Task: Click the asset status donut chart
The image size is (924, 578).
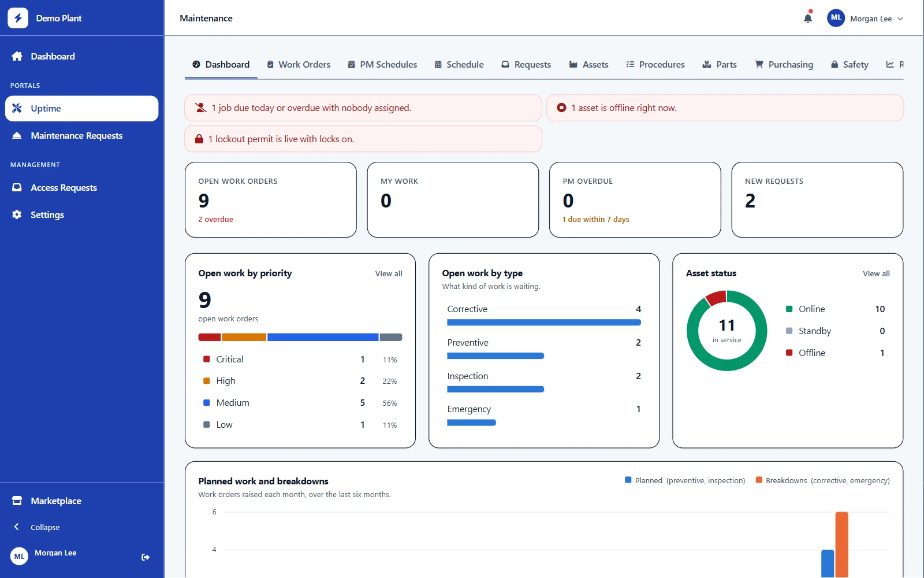Action: [727, 331]
